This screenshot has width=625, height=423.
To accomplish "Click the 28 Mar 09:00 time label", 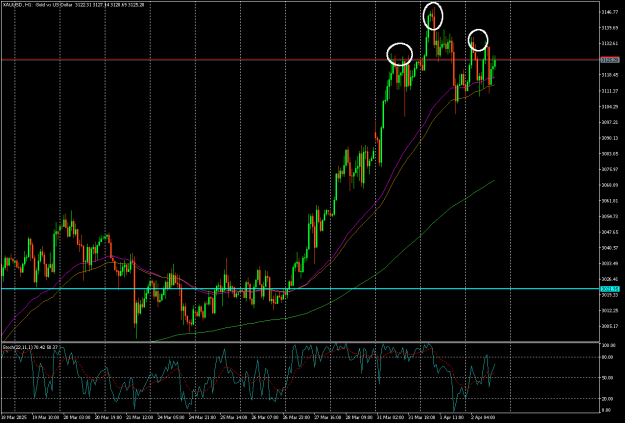I will click(358, 417).
